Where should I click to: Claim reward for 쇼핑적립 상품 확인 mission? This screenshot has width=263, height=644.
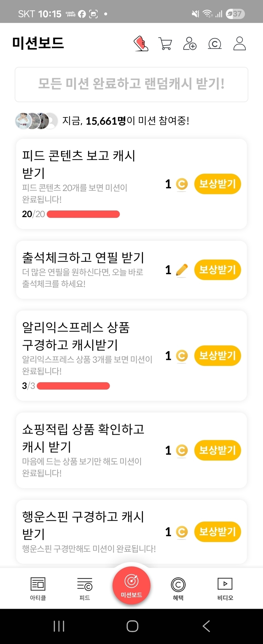pyautogui.click(x=217, y=450)
